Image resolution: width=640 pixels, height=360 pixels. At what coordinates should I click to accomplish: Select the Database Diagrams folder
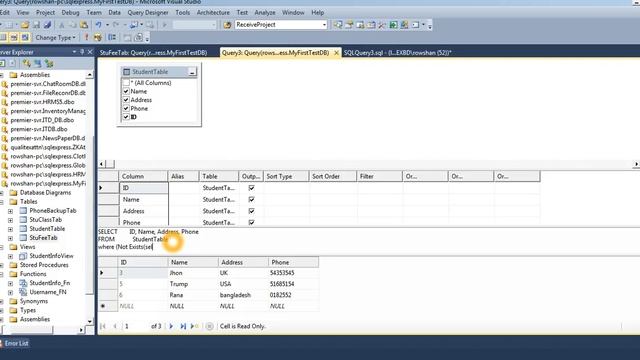pos(45,193)
